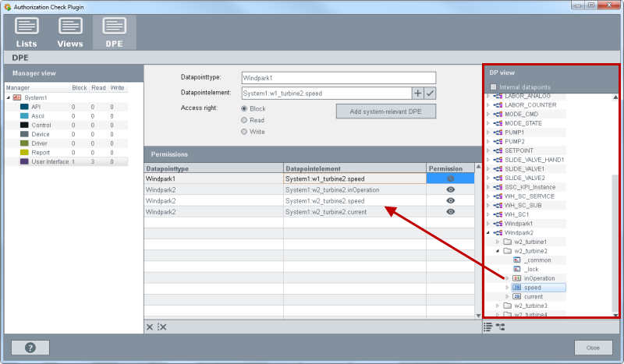
Task: Collapse the System1 node in Manager view
Action: 8,97
